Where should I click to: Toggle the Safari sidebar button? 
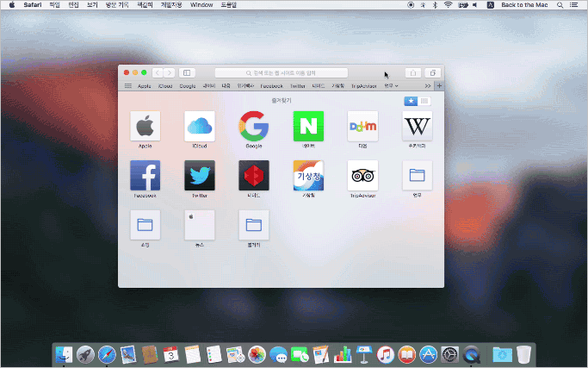coord(187,73)
